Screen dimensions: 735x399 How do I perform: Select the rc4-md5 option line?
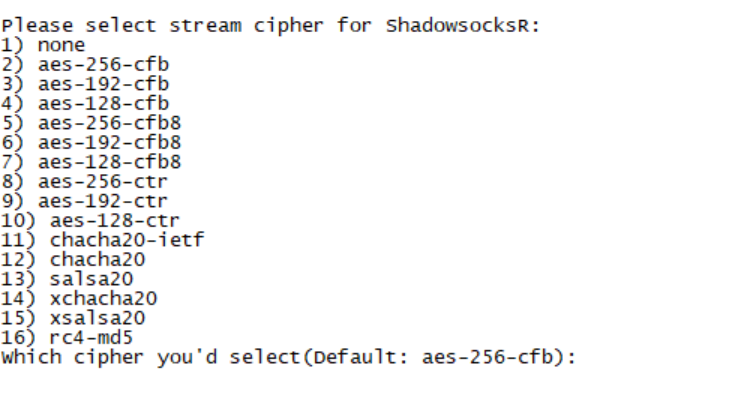(67, 338)
